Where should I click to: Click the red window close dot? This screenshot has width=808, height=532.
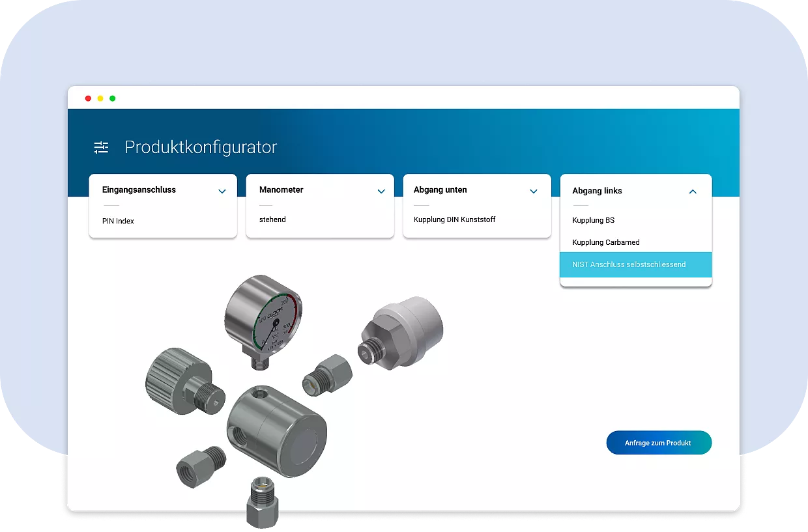click(x=88, y=98)
